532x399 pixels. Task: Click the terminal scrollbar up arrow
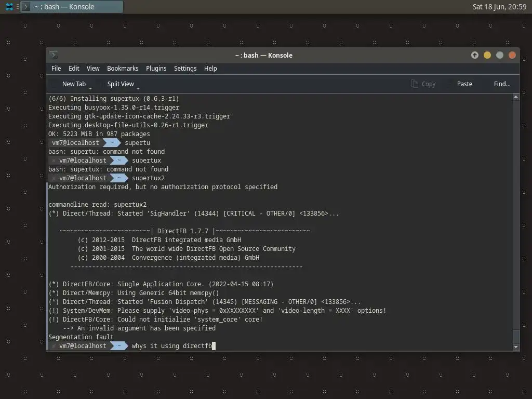pos(516,97)
